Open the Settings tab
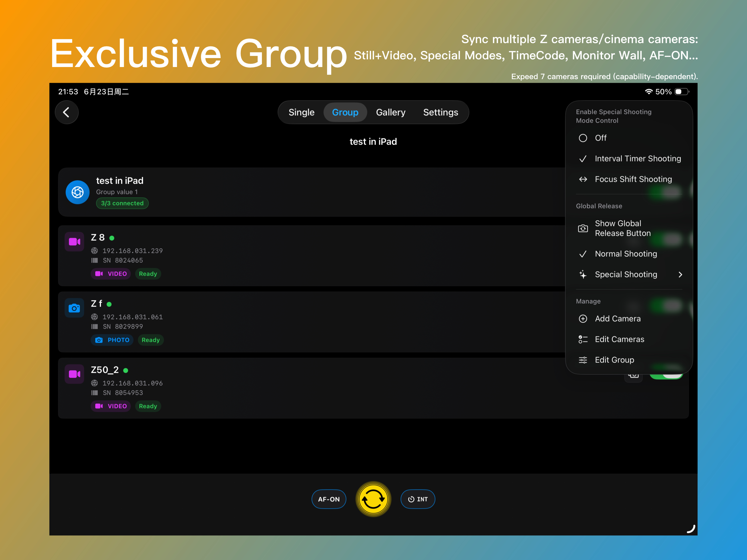Image resolution: width=747 pixels, height=560 pixels. [x=440, y=112]
